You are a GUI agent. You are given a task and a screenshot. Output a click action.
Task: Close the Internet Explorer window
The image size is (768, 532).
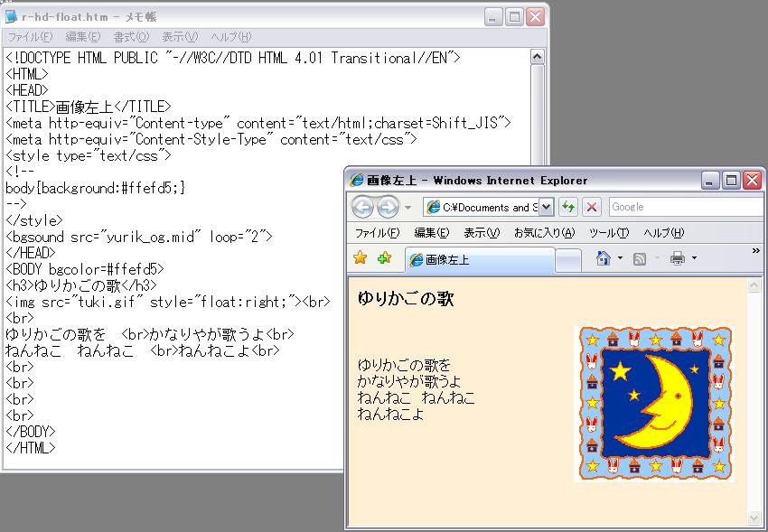coord(753,181)
